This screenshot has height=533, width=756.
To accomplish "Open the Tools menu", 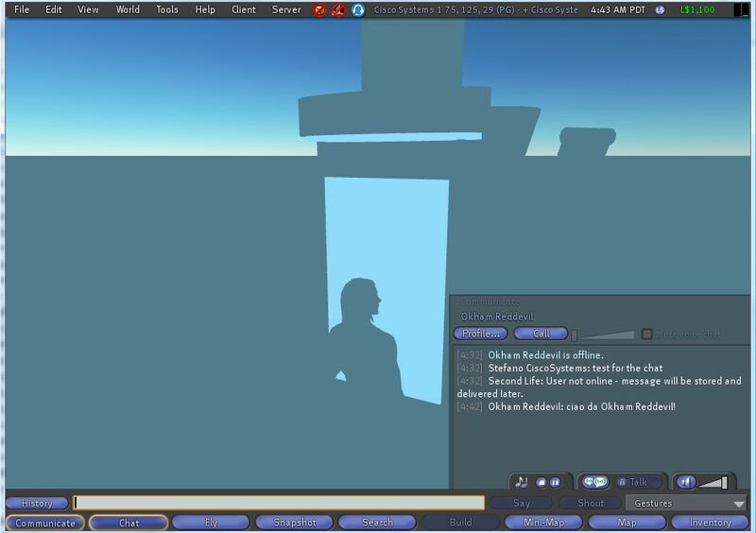I will (x=167, y=9).
